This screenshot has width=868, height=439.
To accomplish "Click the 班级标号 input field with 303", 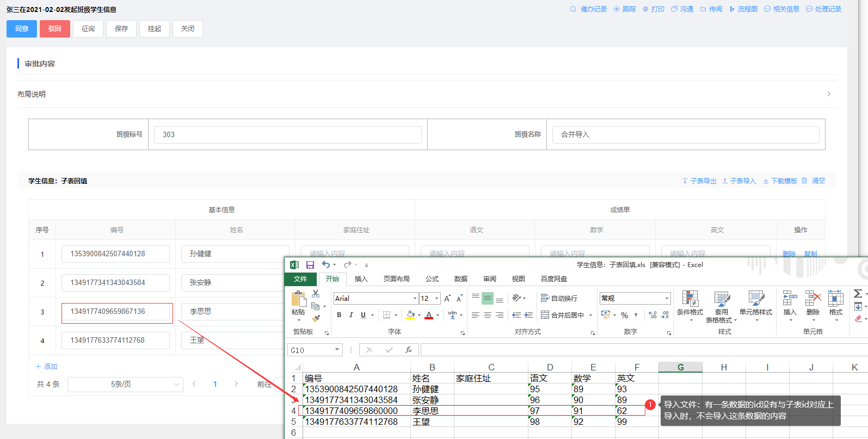I will click(x=287, y=134).
